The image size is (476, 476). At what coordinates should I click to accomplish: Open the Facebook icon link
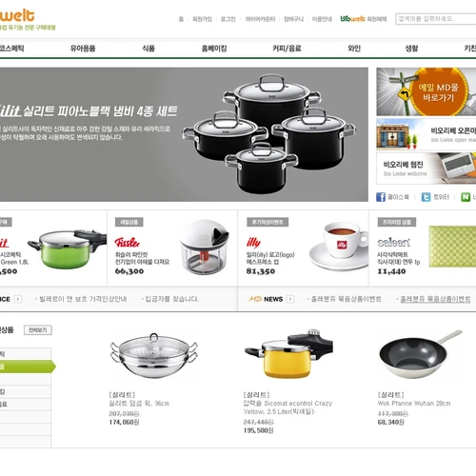(381, 197)
